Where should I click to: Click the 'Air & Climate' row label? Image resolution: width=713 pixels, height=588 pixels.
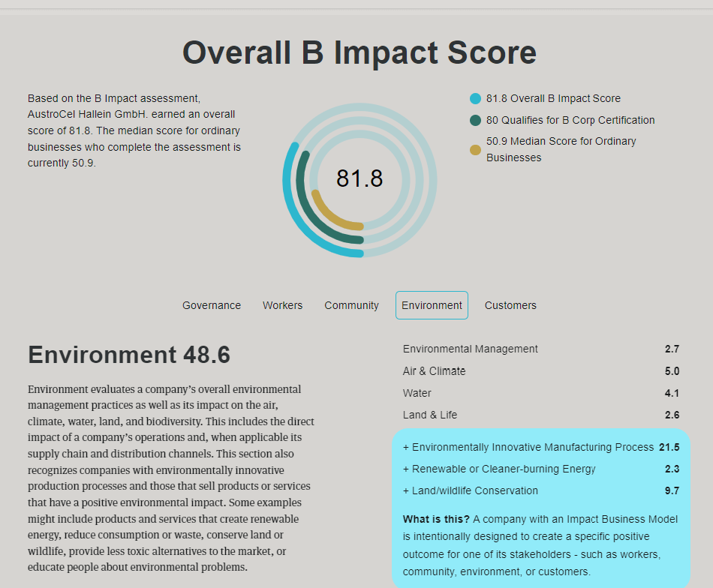pyautogui.click(x=434, y=371)
